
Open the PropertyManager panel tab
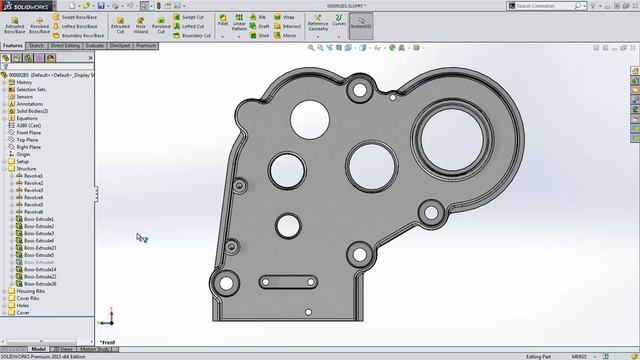point(17,58)
